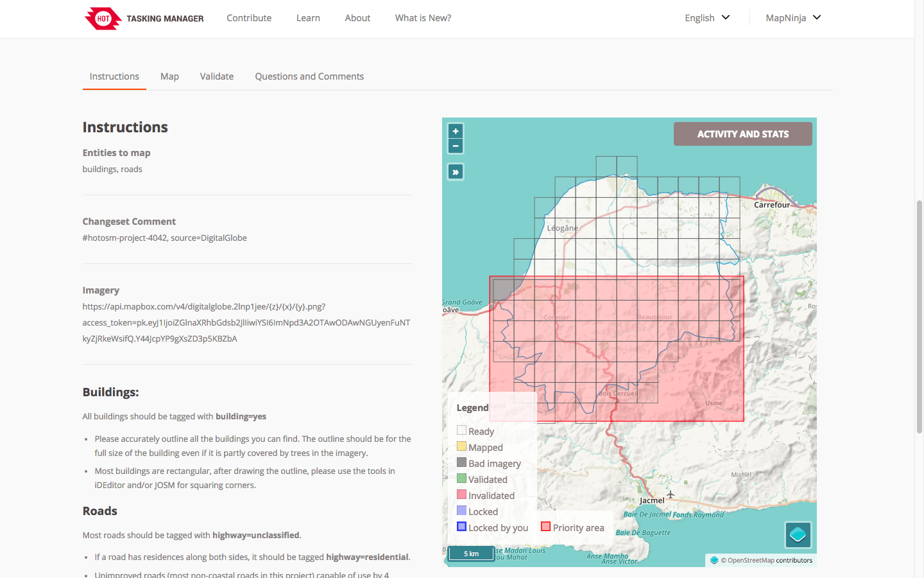Click the Carrefour label on map
The height and width of the screenshot is (578, 924).
pos(772,205)
